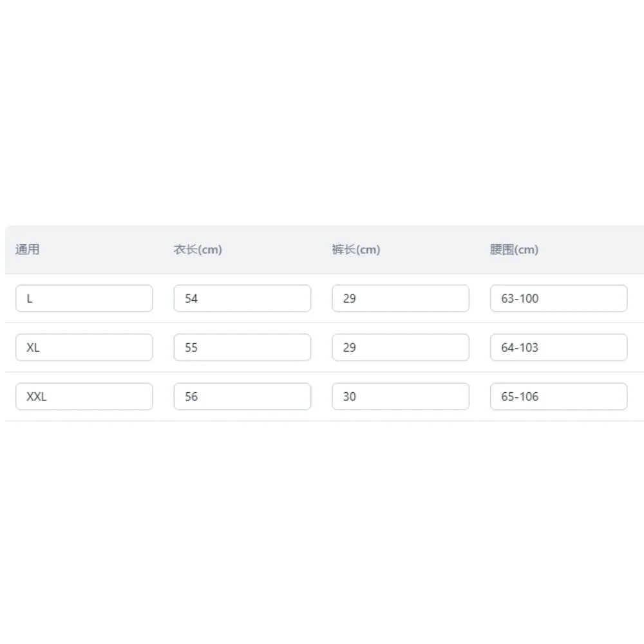The width and height of the screenshot is (644, 644).
Task: Select the 腰围 field containing 65-106
Action: point(558,397)
